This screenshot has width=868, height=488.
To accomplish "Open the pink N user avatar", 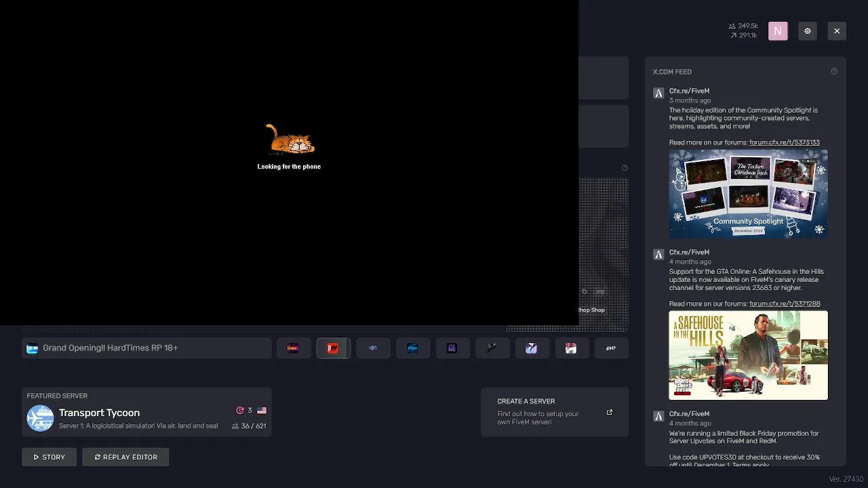I will point(778,31).
